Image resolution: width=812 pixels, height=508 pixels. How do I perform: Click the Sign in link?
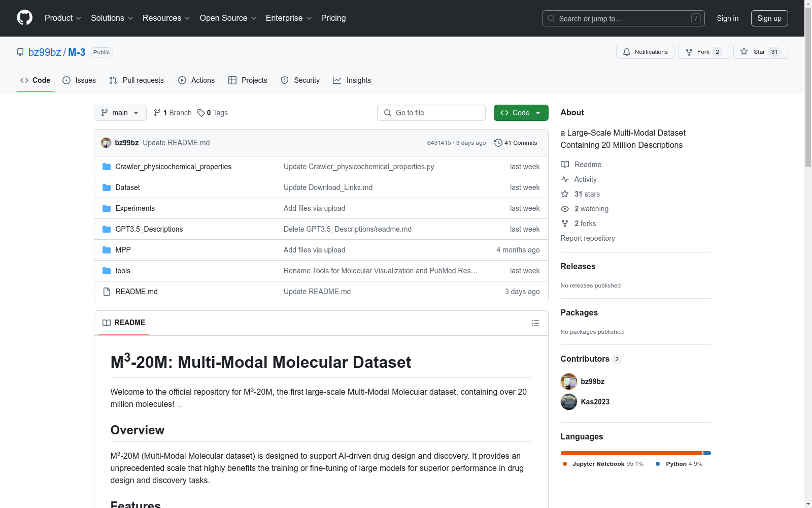coord(728,18)
